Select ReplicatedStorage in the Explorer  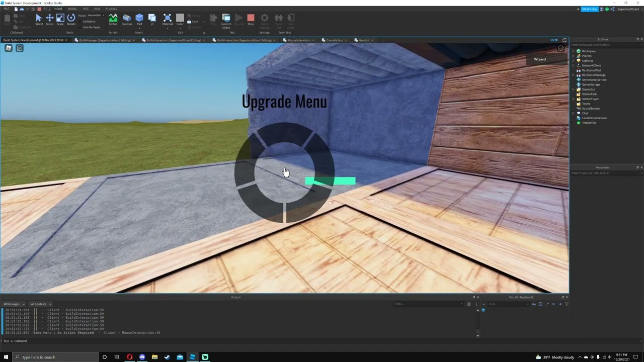(x=593, y=75)
